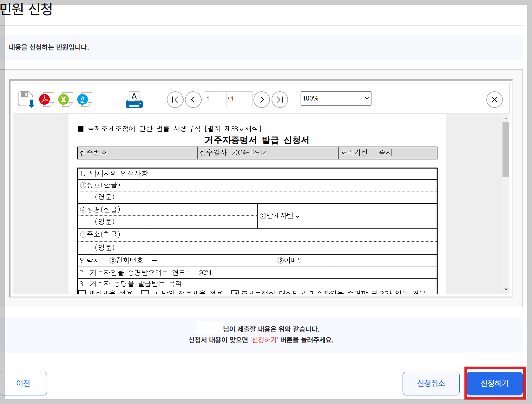Jump to the first page

175,99
